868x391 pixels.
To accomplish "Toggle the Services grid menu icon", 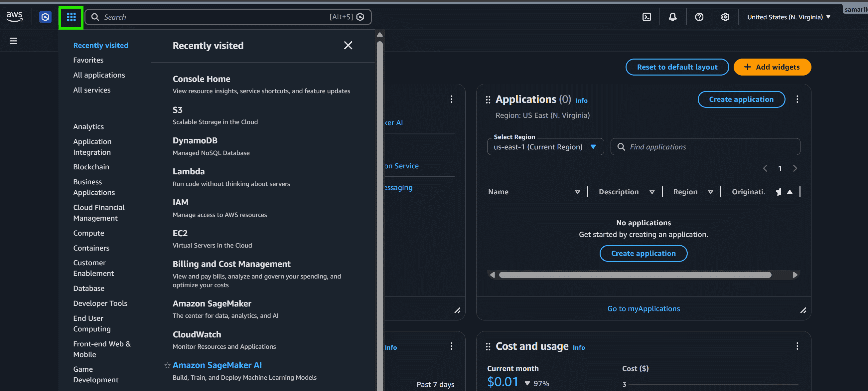I will point(71,17).
